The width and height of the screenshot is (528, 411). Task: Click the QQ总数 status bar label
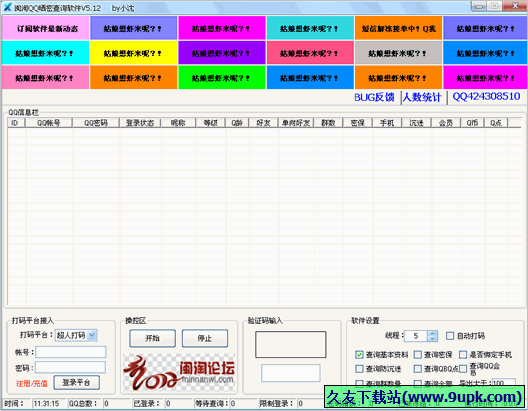83,403
